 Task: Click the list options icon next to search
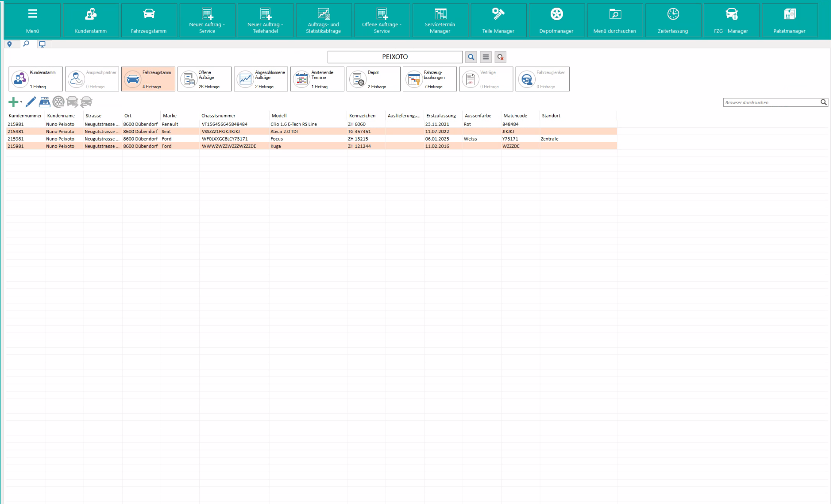[x=486, y=57]
